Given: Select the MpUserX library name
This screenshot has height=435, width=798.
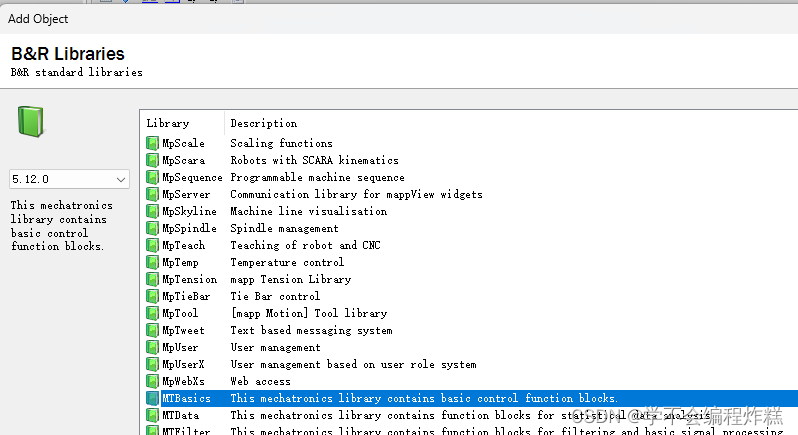Looking at the screenshot, I should coord(183,364).
